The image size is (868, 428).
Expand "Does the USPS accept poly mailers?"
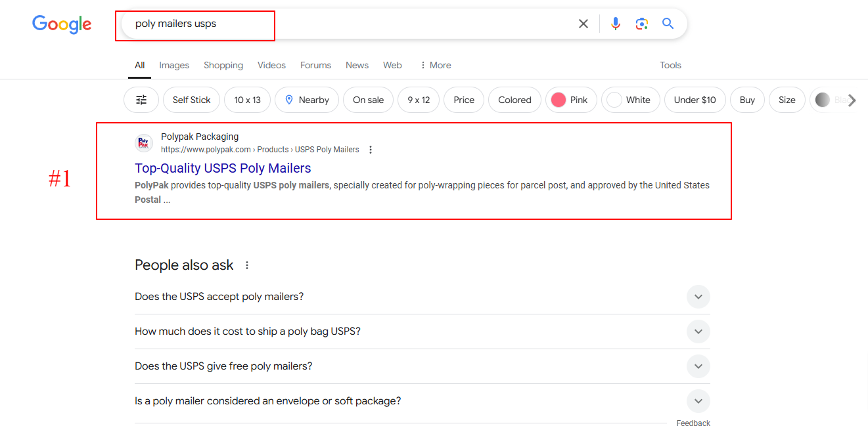coord(423,297)
